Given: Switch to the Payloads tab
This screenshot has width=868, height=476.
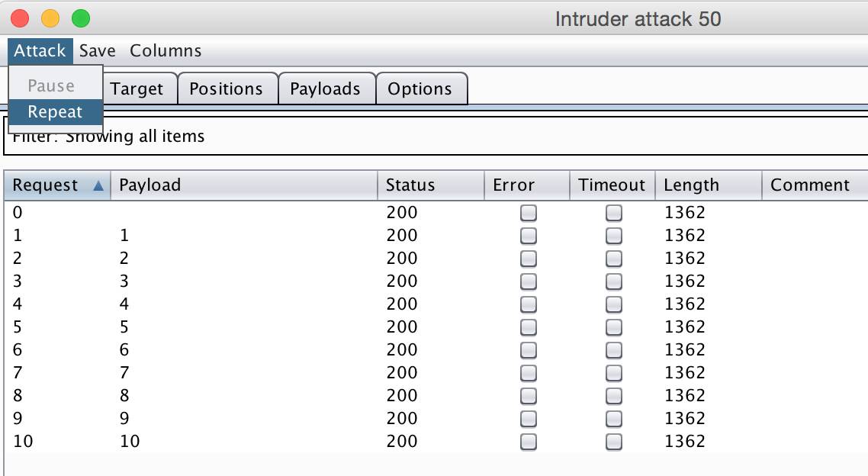Looking at the screenshot, I should tap(325, 89).
